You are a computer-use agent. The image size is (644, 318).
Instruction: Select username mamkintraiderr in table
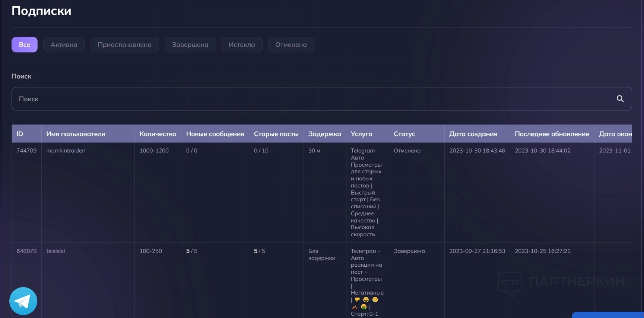coord(66,151)
